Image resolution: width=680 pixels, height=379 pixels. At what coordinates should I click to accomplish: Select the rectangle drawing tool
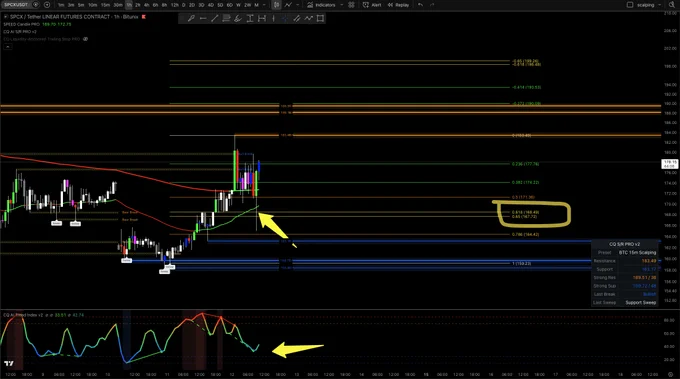[320, 18]
